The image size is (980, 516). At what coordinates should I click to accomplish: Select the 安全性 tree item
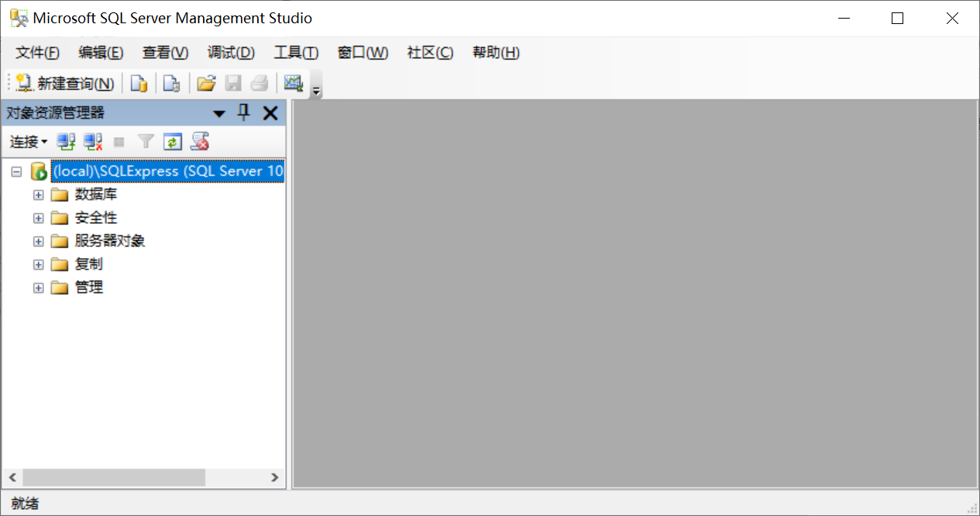[x=96, y=218]
